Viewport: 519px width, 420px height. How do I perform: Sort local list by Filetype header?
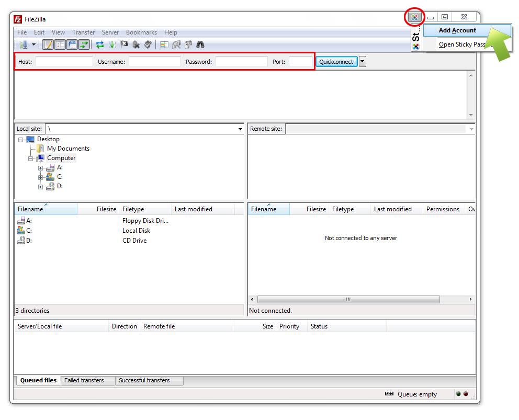[x=145, y=209]
